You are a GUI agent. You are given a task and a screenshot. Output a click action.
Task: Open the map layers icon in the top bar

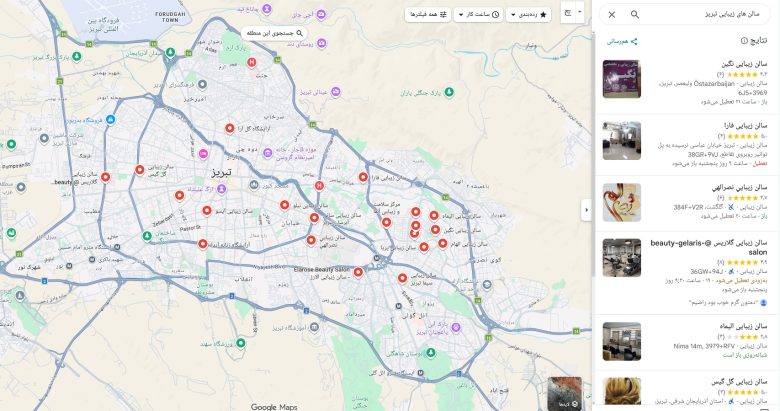click(x=568, y=13)
